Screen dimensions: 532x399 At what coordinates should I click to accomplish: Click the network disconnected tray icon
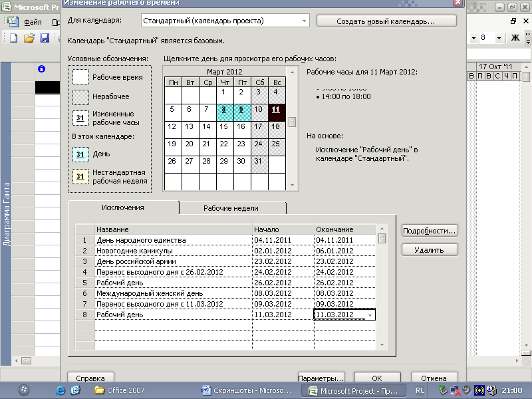click(455, 390)
